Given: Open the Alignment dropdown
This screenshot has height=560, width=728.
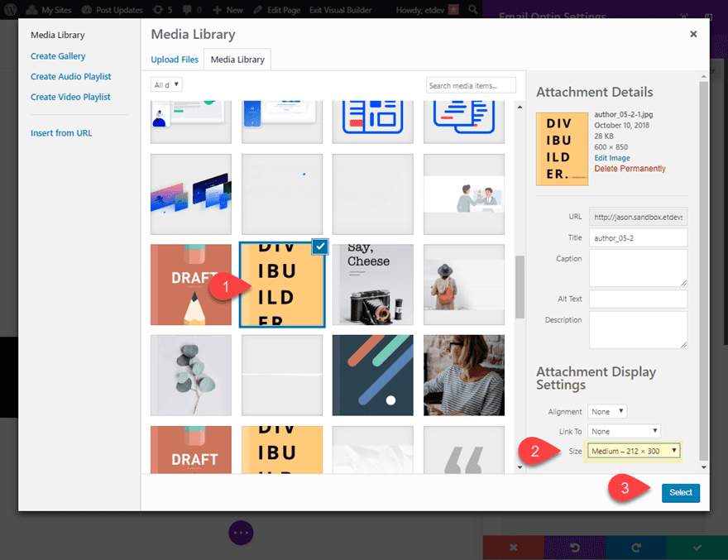Looking at the screenshot, I should coord(607,411).
